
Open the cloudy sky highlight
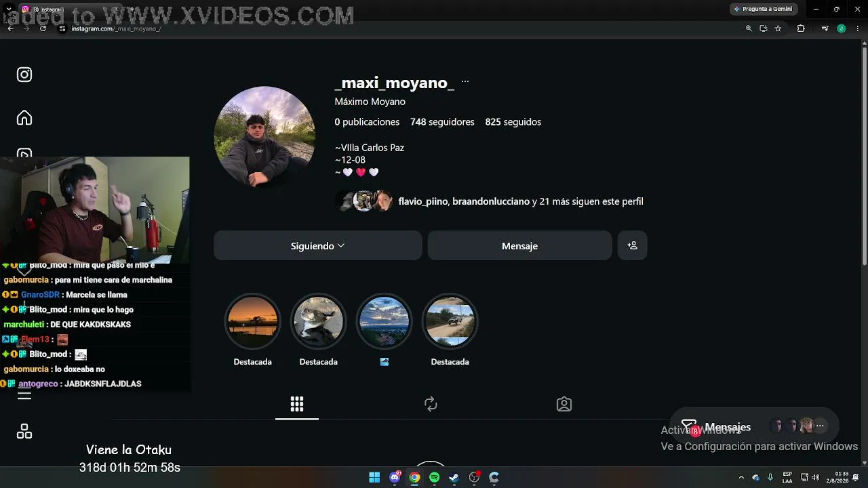tap(384, 321)
